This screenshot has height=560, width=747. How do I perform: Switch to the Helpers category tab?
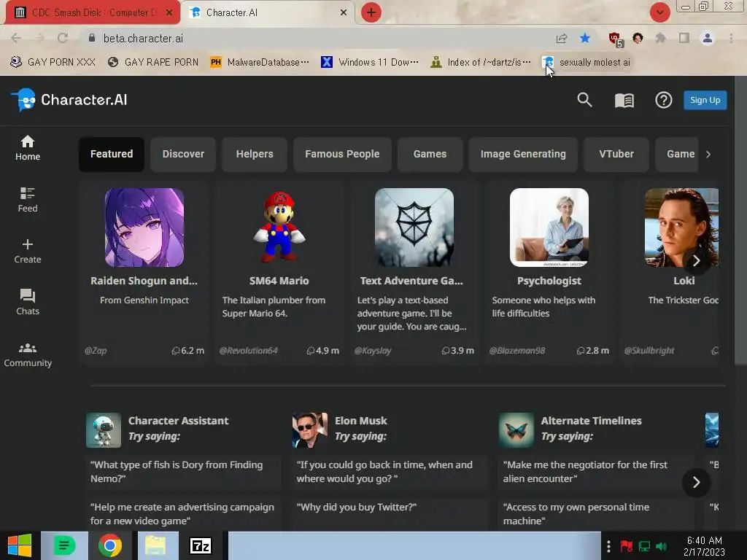click(255, 155)
